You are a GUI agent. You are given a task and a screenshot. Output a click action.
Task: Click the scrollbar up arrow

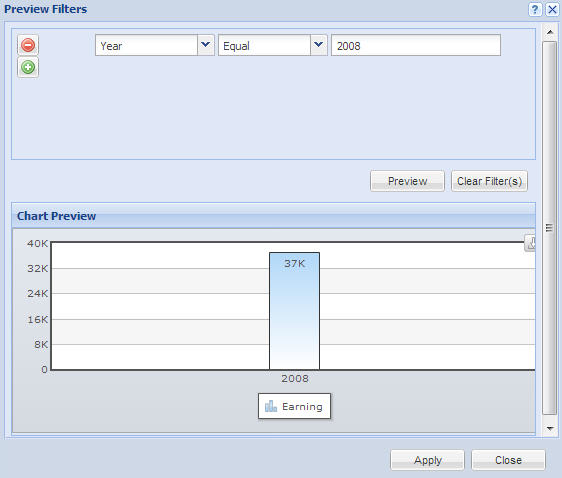[x=550, y=32]
